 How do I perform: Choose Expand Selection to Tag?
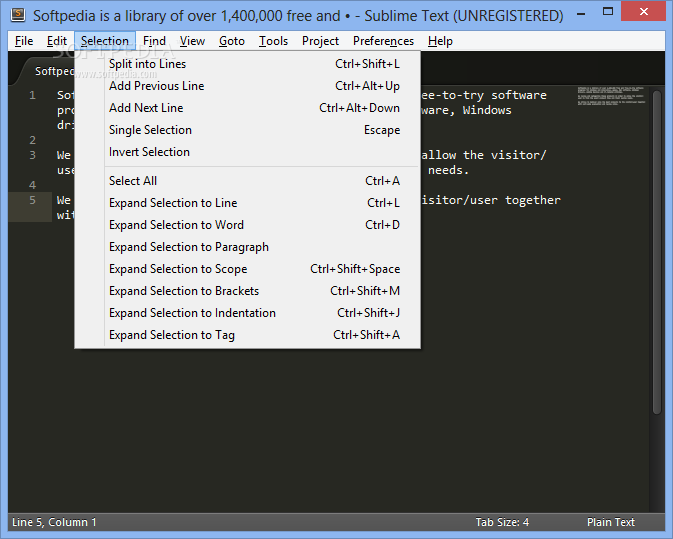[x=248, y=335]
